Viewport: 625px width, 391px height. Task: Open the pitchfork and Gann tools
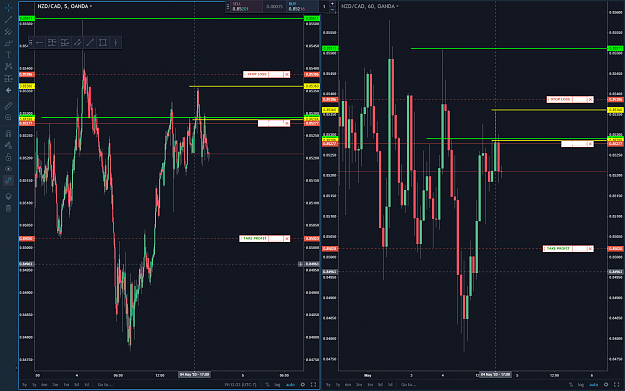[x=8, y=31]
